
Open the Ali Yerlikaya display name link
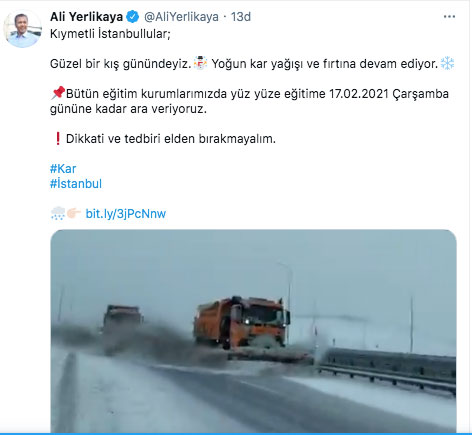(x=86, y=17)
